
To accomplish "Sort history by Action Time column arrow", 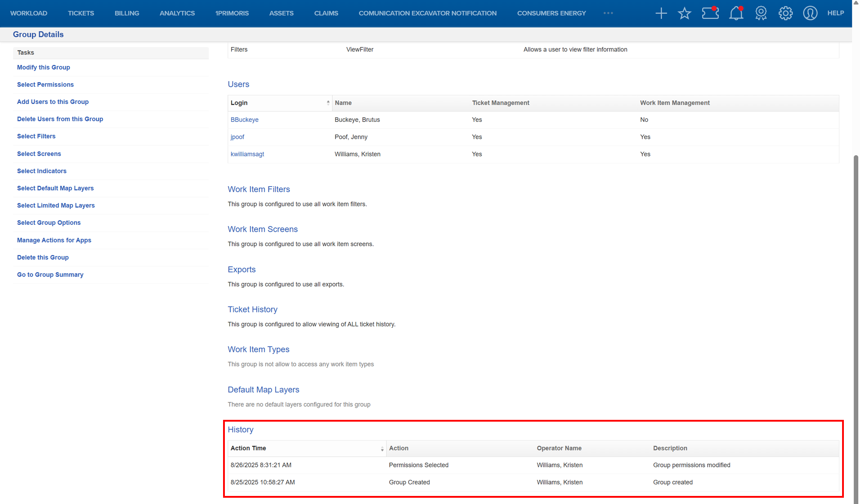I will (382, 448).
